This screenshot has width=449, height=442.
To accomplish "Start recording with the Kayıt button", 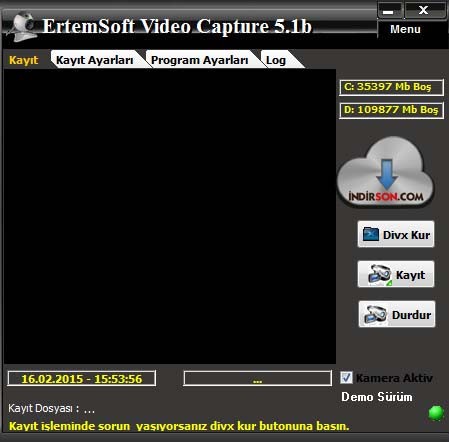I will [x=396, y=274].
